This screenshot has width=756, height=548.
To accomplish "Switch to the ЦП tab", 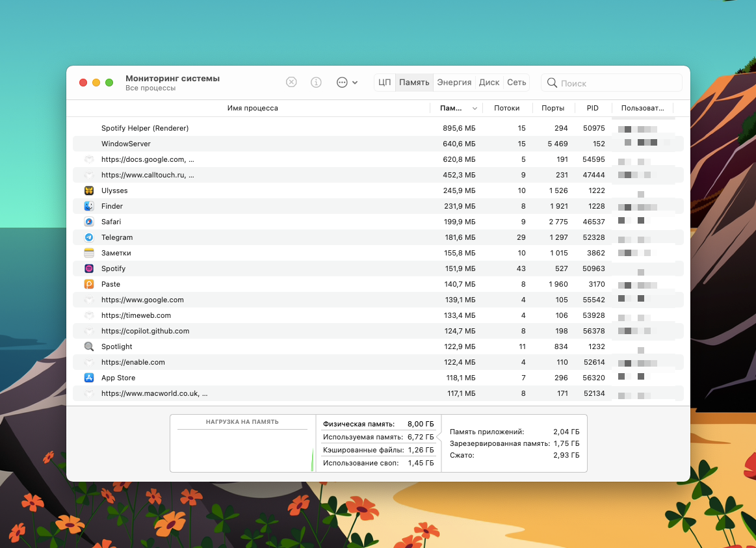I will coord(384,83).
